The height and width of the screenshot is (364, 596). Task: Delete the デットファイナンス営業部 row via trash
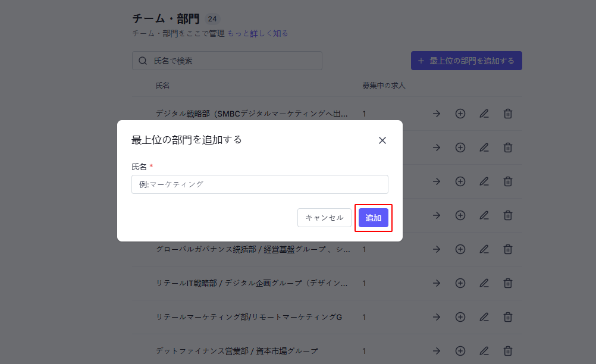pyautogui.click(x=508, y=351)
